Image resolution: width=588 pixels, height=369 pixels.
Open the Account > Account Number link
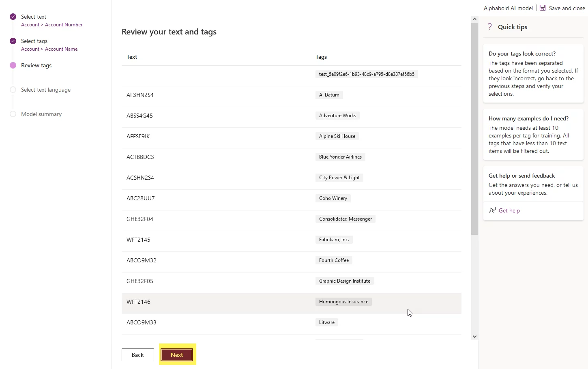[52, 25]
